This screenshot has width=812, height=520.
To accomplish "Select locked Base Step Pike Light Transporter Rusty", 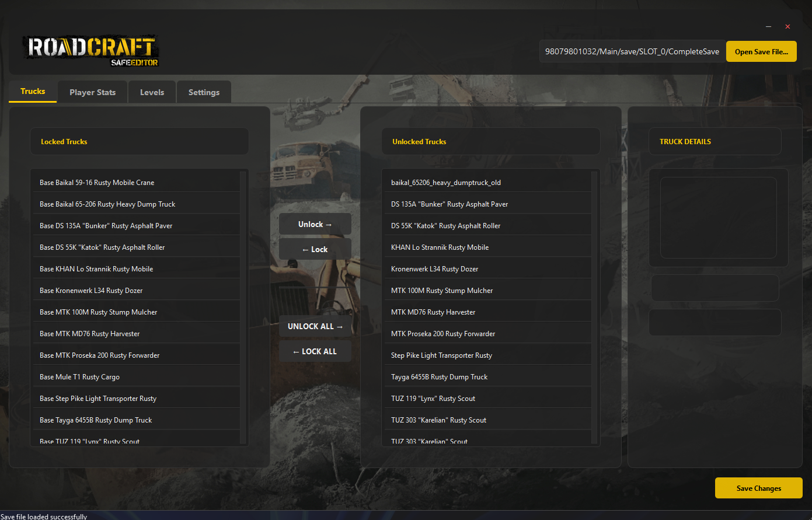I will click(x=137, y=399).
